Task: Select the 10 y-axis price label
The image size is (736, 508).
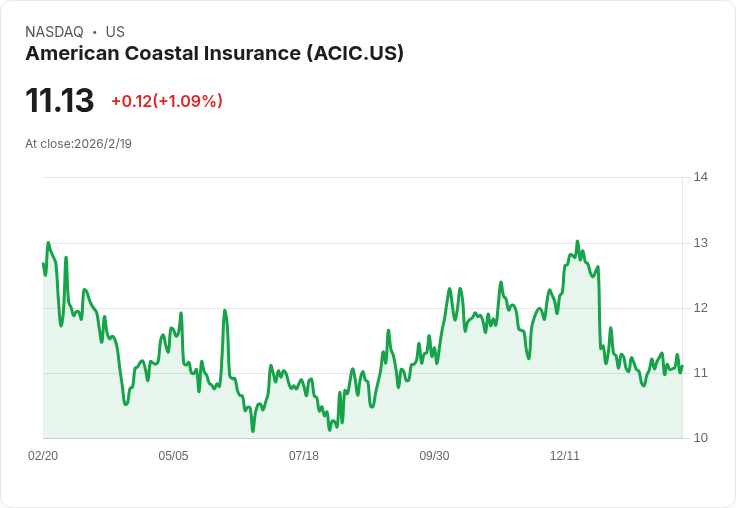Action: [701, 438]
